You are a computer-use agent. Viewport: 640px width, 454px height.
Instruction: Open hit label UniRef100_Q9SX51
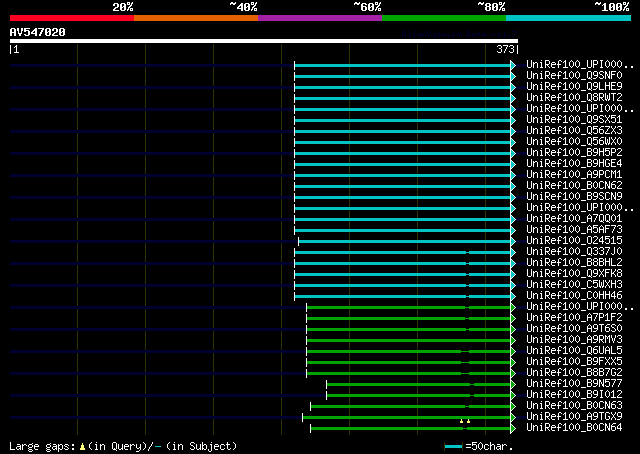(574, 120)
